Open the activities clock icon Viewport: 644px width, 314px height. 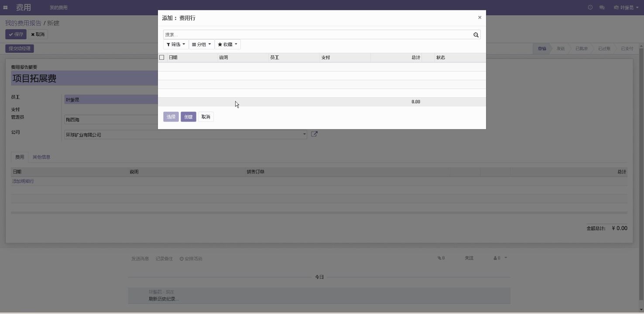click(590, 7)
